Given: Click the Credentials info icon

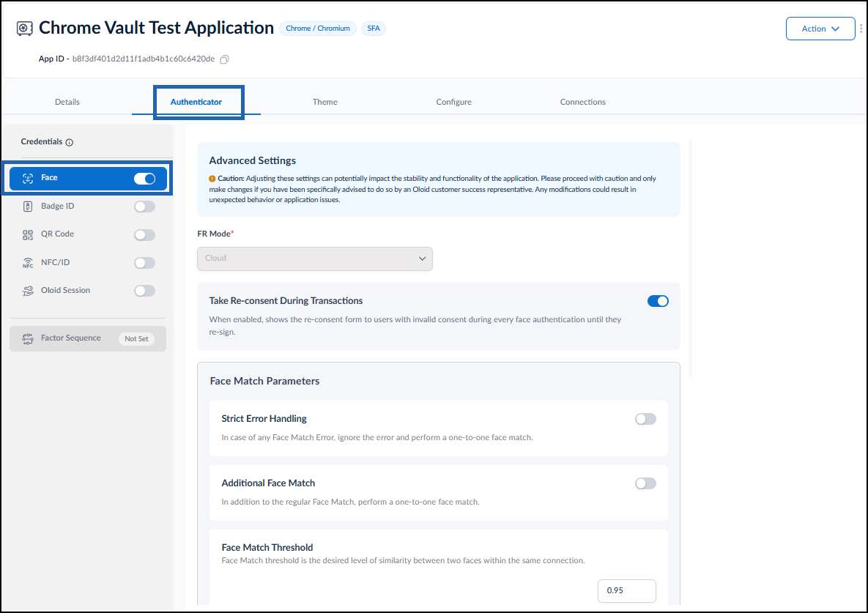Looking at the screenshot, I should point(69,142).
